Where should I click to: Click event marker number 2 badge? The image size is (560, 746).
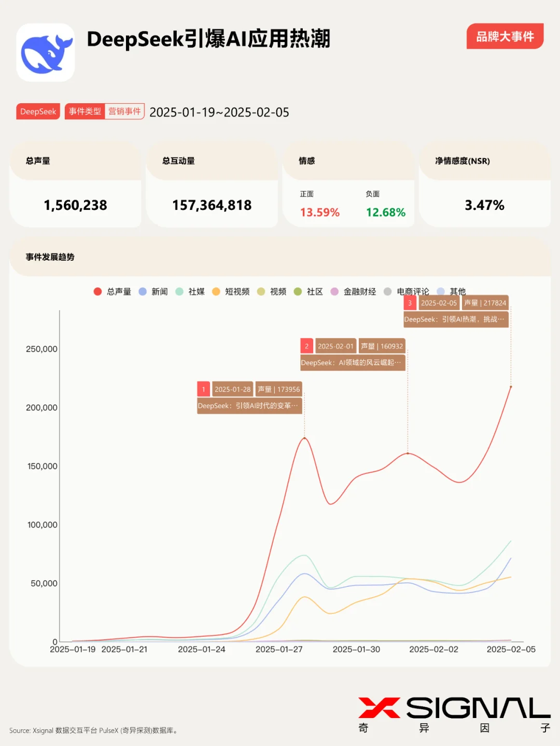point(306,346)
